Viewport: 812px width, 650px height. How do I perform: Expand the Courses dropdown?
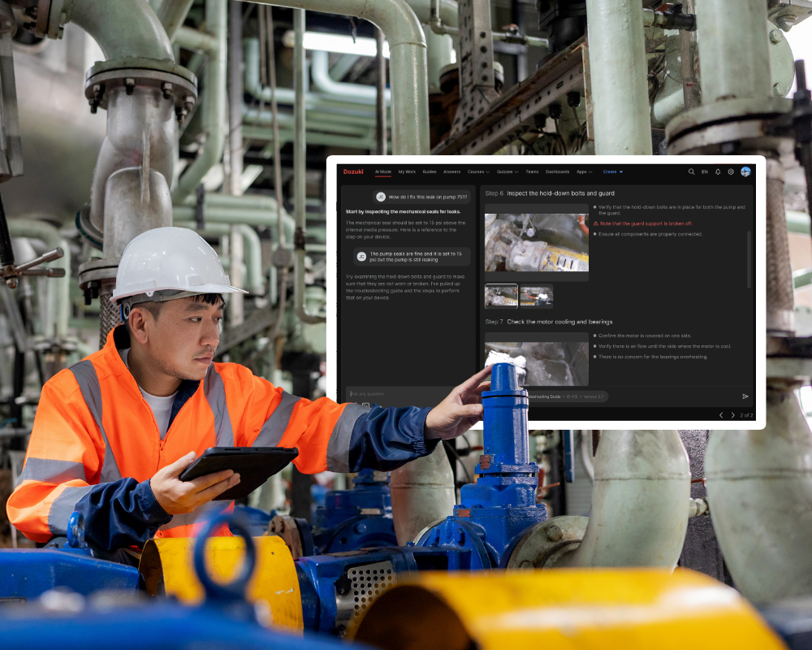tap(477, 171)
